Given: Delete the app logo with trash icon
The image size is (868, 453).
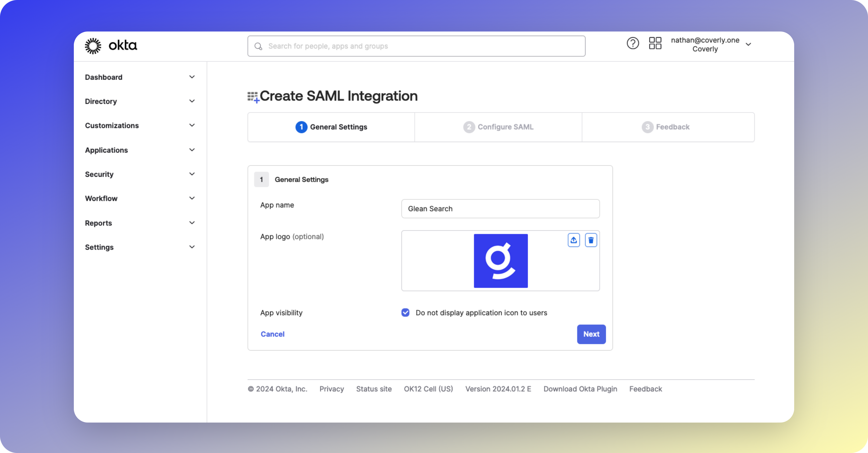Looking at the screenshot, I should point(591,240).
